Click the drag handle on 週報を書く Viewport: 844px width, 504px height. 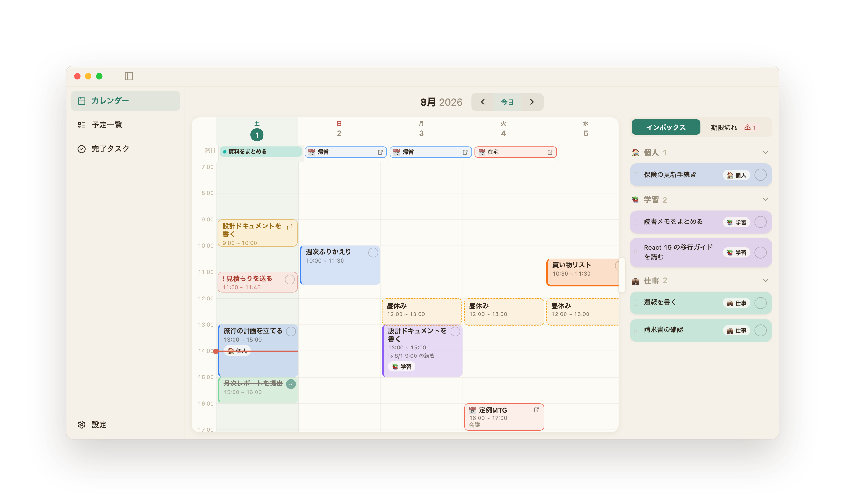(635, 303)
